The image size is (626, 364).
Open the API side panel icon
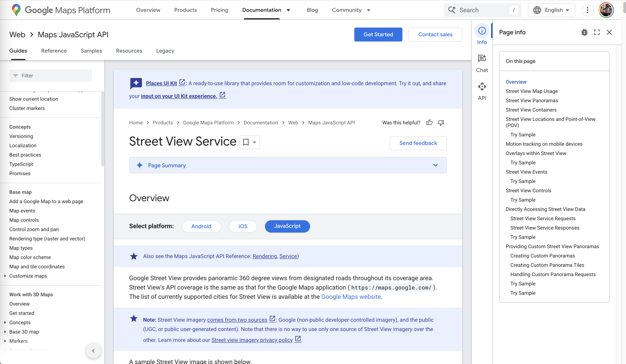coord(482,91)
